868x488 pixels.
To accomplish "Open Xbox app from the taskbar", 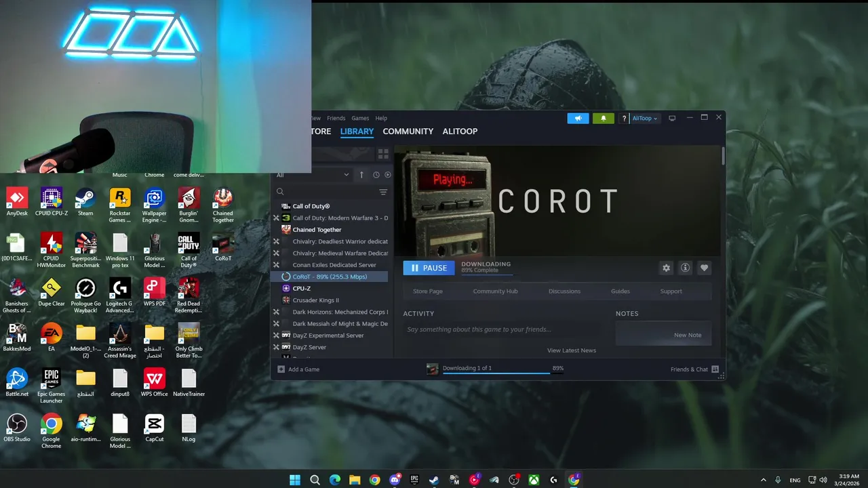I will tap(534, 480).
